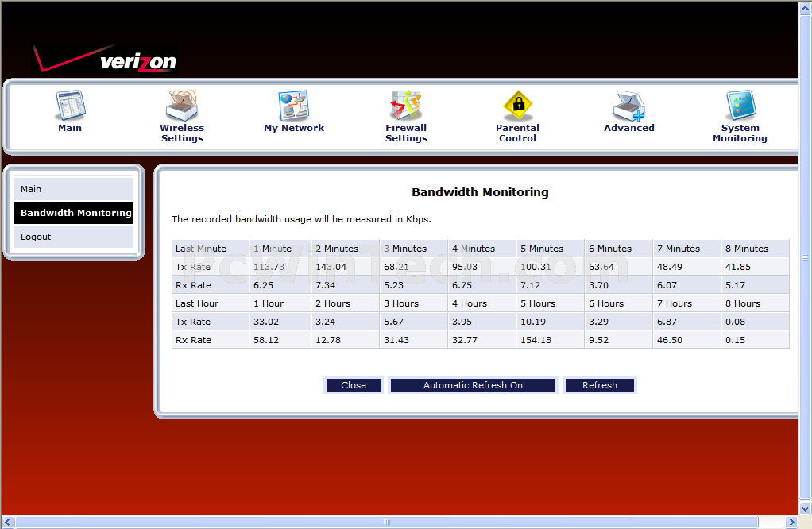Open Wireless Settings icon
Viewport: 812px width, 529px height.
tap(181, 106)
